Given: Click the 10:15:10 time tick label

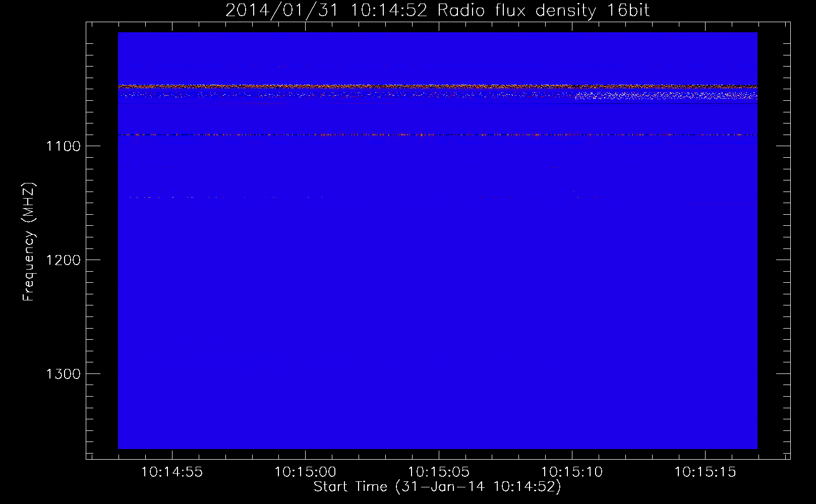Looking at the screenshot, I should pyautogui.click(x=572, y=472).
